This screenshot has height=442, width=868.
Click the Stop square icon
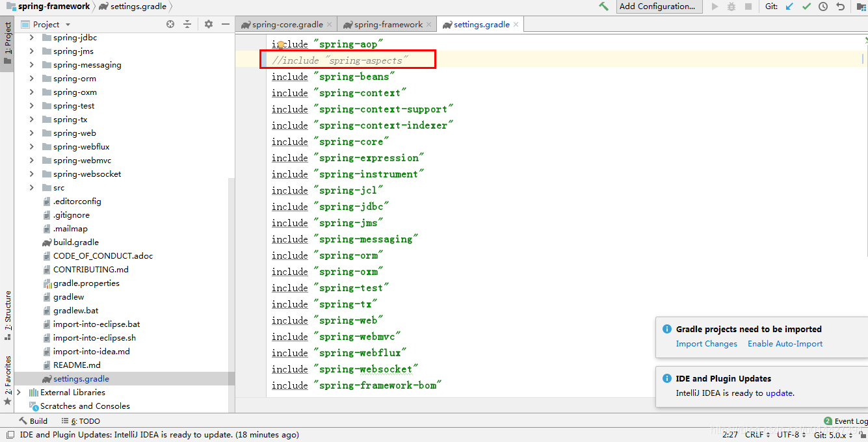(748, 6)
